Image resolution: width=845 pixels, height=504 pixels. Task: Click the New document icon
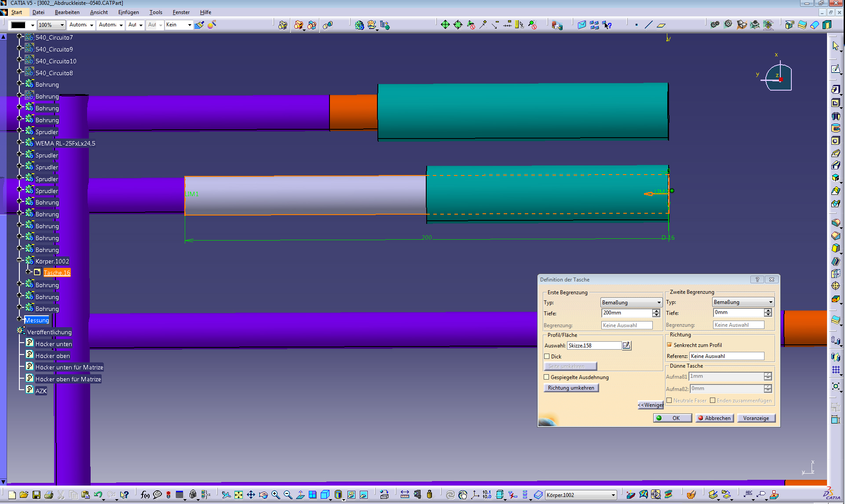(12, 495)
